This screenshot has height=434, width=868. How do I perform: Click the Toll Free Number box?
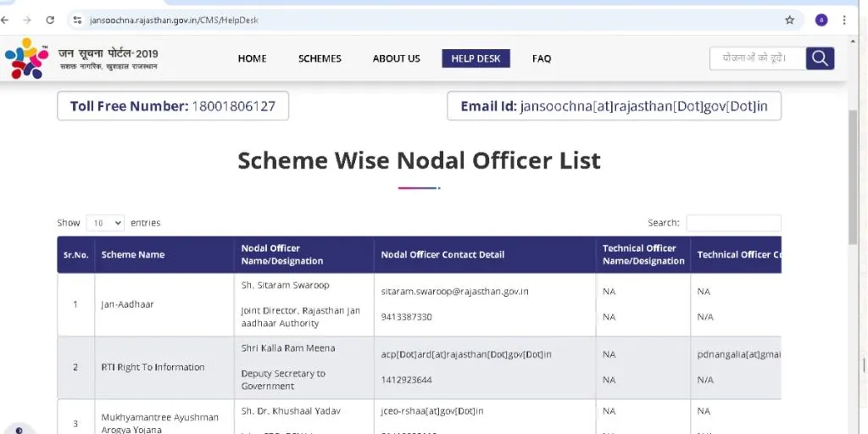coord(173,106)
